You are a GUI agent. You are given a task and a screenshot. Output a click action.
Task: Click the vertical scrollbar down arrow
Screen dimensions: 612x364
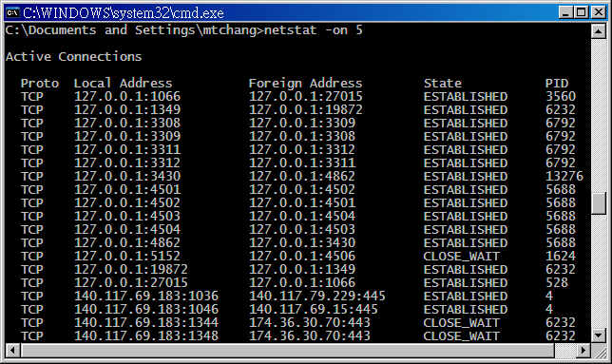tap(599, 335)
